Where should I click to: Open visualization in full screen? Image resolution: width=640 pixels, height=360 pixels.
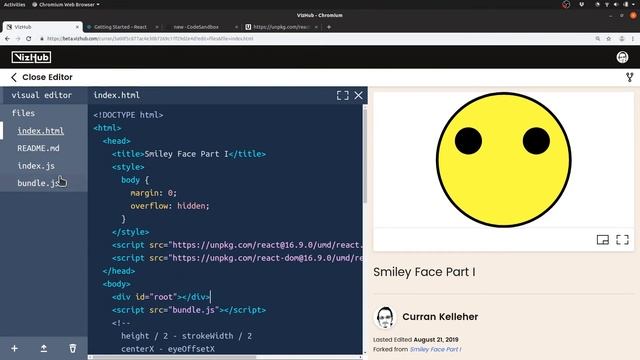622,240
